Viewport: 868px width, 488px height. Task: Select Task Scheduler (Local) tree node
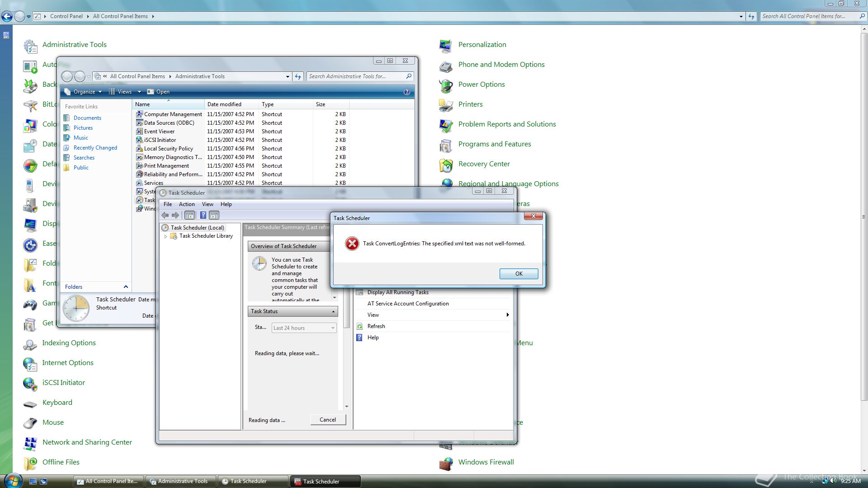coord(198,228)
